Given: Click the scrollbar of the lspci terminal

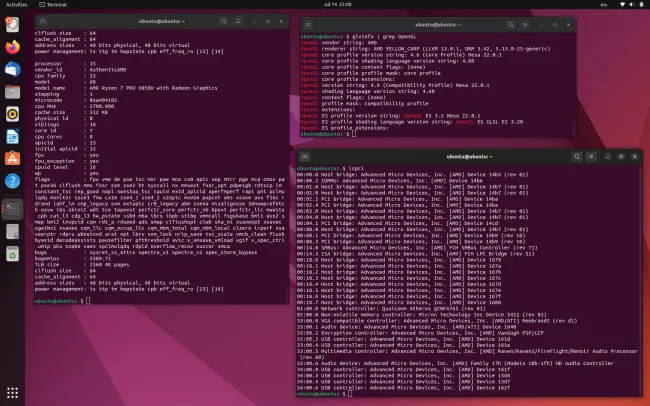Looking at the screenshot, I should pyautogui.click(x=640, y=280).
